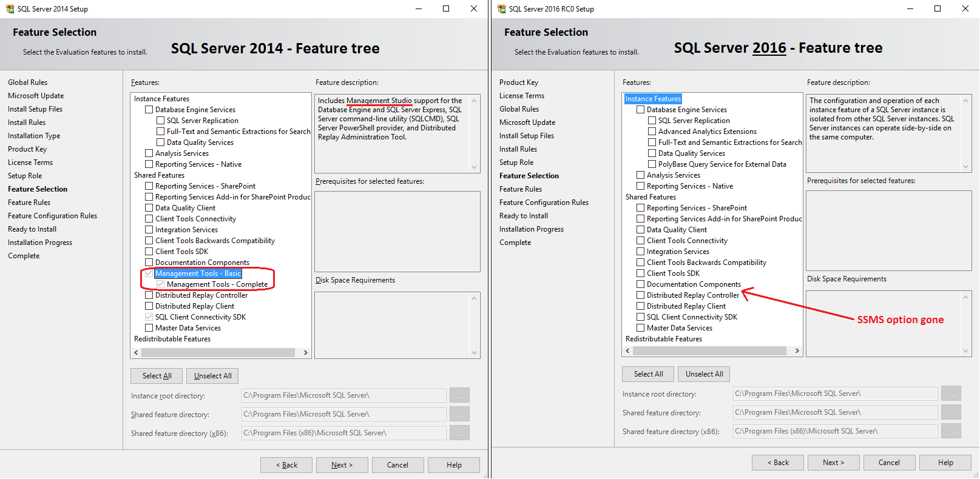The image size is (980, 479).
Task: Check SQL Server Replication in 2014 Setup
Action: (x=160, y=121)
